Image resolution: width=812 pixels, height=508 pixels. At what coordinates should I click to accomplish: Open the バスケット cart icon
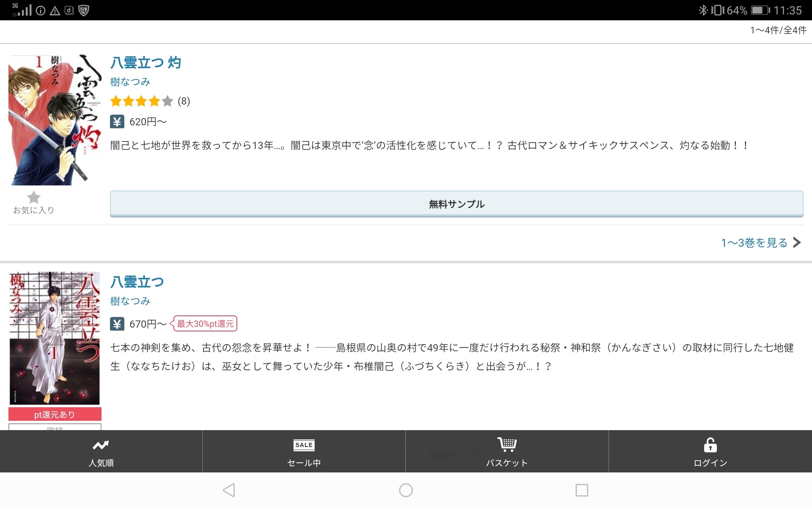(507, 444)
